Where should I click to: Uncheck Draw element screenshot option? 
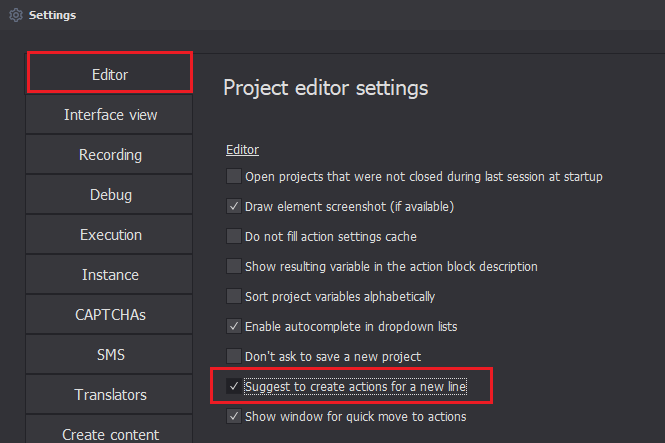[234, 207]
